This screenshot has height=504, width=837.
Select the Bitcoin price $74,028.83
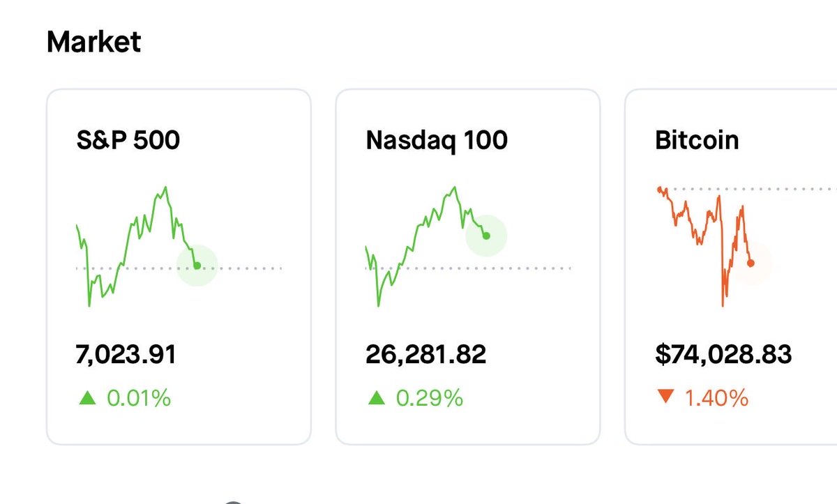pos(723,355)
